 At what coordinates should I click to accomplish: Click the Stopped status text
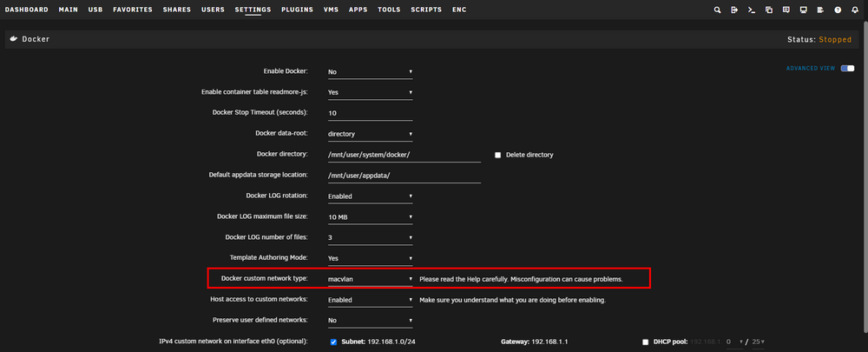point(835,39)
